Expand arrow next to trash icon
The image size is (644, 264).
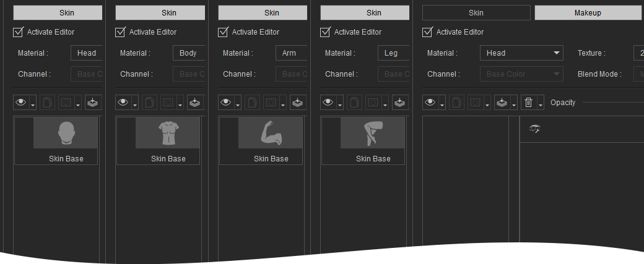[x=541, y=103]
